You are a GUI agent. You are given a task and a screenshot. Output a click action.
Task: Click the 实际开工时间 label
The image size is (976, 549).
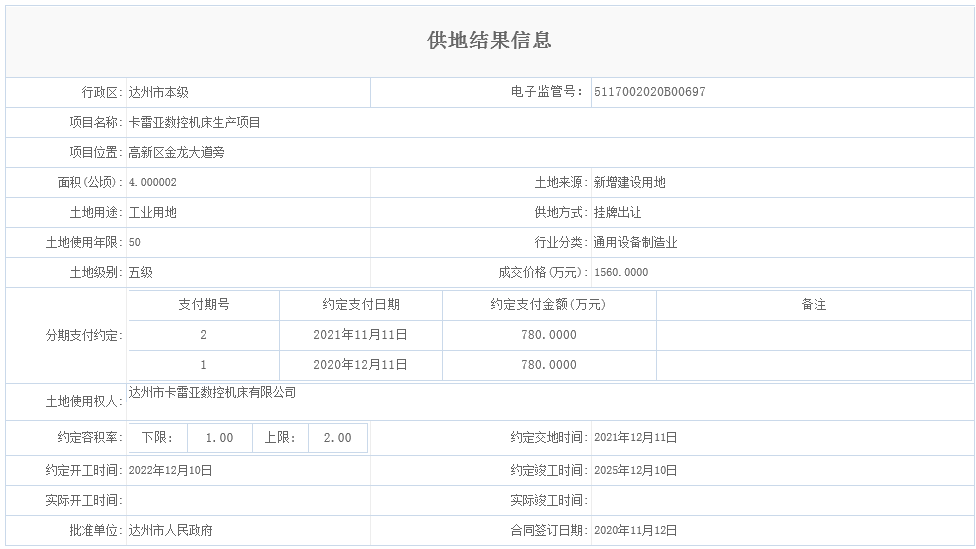(x=83, y=500)
